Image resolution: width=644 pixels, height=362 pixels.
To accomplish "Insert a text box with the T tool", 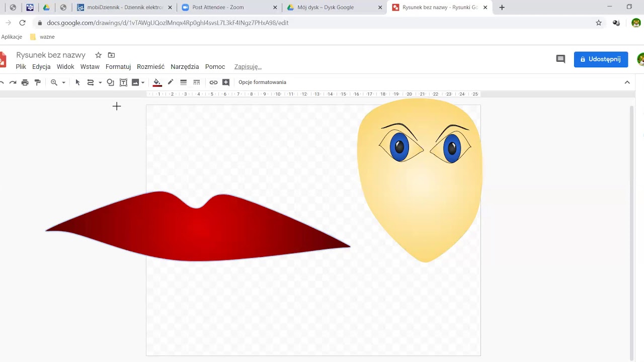I will [x=123, y=82].
